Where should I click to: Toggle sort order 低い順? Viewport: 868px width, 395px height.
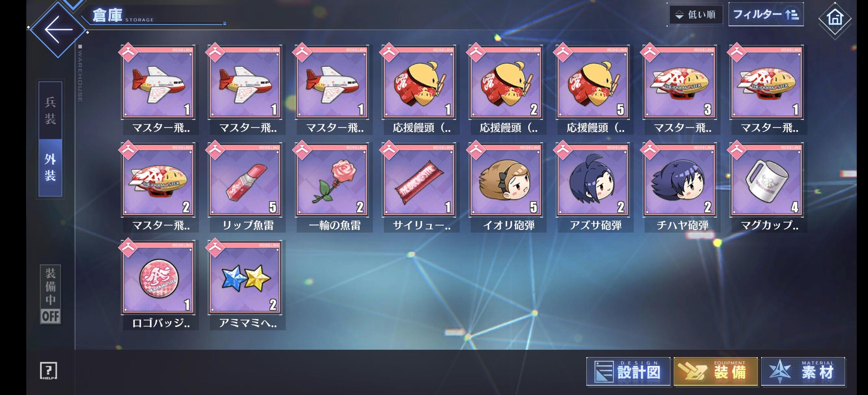(x=696, y=15)
